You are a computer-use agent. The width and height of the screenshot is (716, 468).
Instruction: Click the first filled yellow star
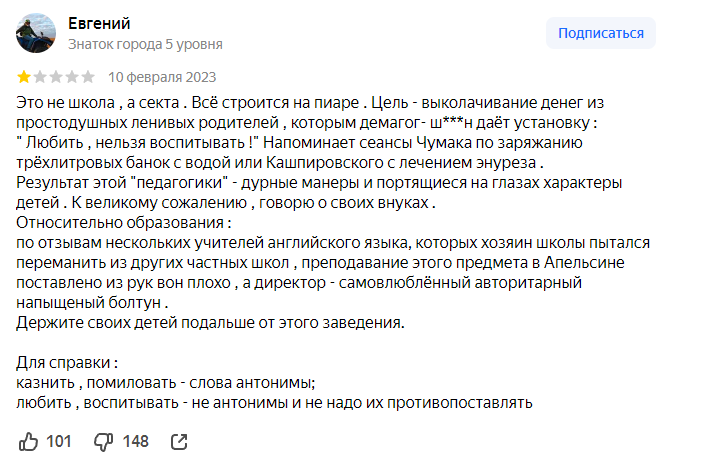(24, 76)
